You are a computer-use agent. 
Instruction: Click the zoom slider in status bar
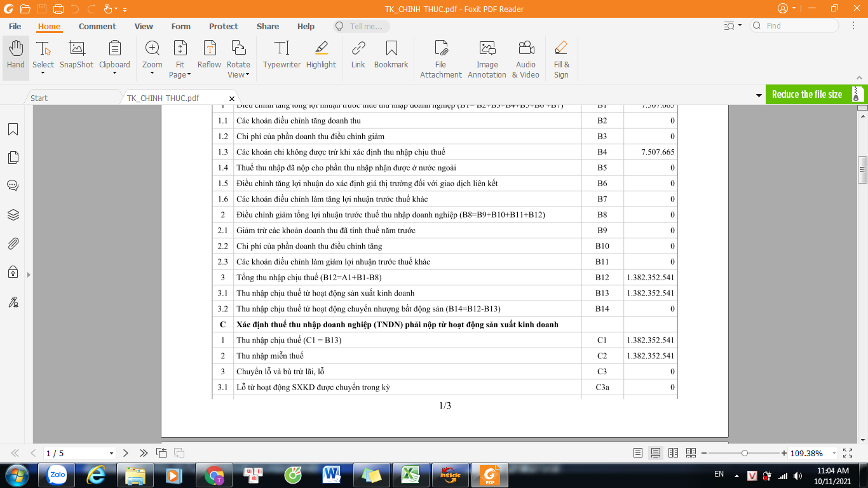pos(744,453)
